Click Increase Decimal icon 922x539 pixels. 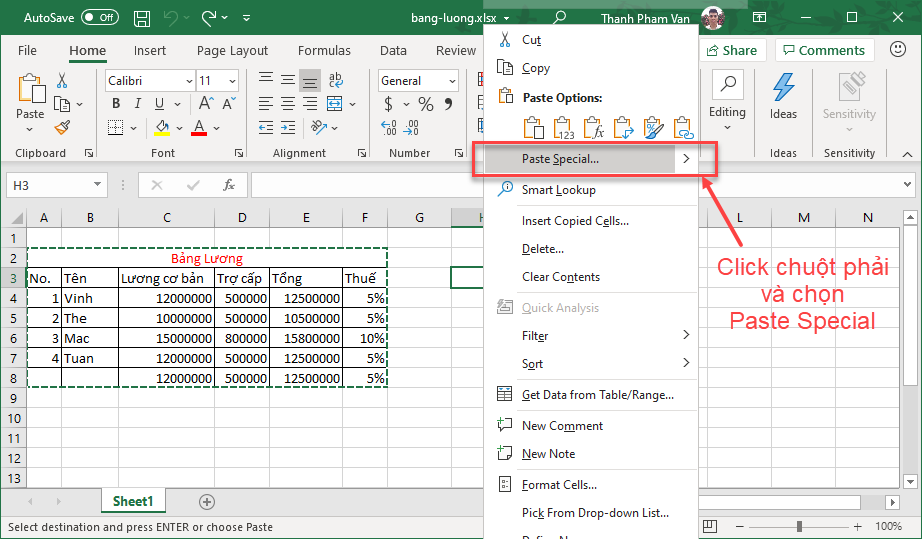click(389, 128)
